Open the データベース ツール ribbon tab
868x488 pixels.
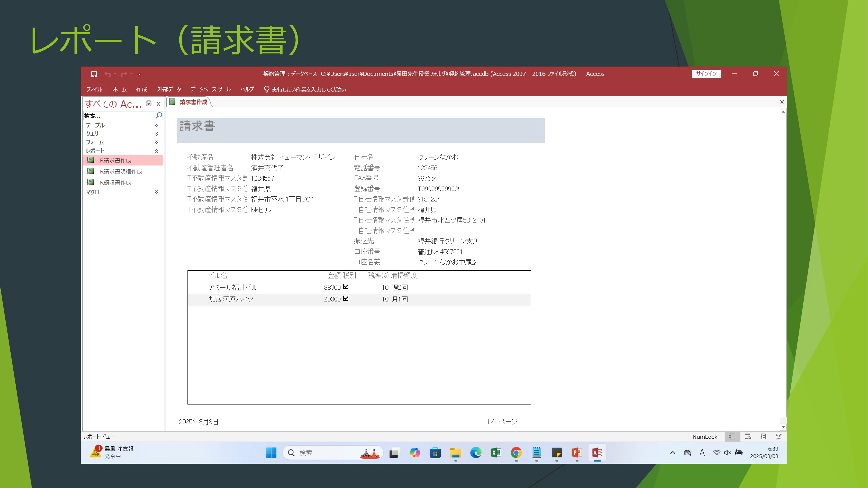210,89
